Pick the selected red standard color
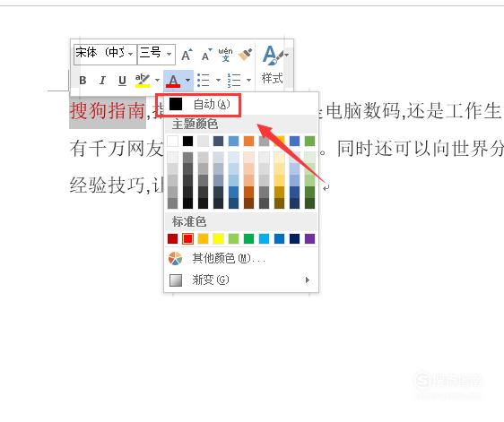This screenshot has width=504, height=422. 187,238
